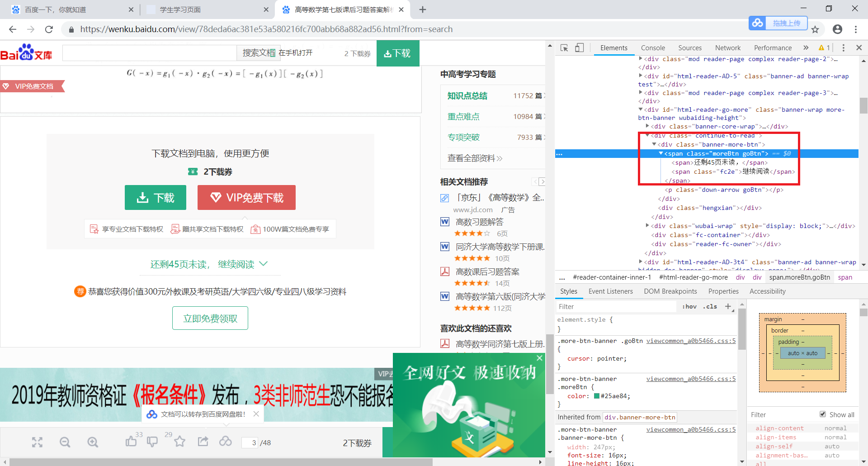Click the #25ae84 color swatch
Image resolution: width=868 pixels, height=466 pixels.
tap(596, 396)
